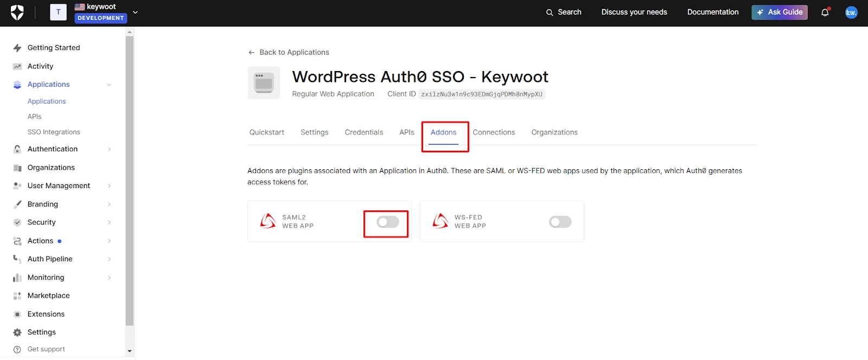Expand the Security section chevron

click(x=109, y=222)
